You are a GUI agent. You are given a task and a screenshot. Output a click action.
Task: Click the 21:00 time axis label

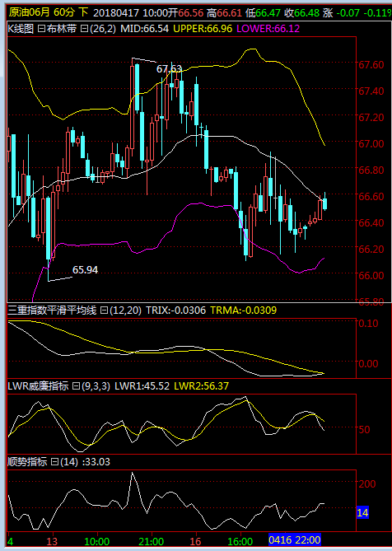tap(152, 541)
